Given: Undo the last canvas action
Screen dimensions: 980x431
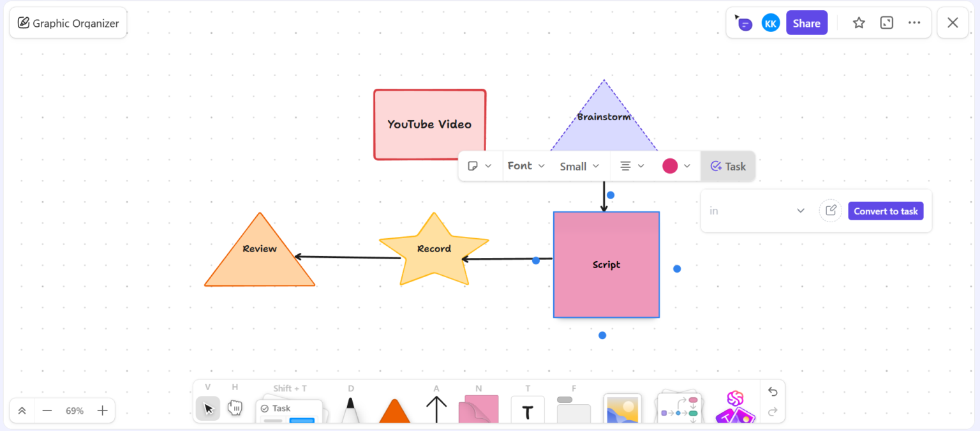Looking at the screenshot, I should click(x=773, y=391).
